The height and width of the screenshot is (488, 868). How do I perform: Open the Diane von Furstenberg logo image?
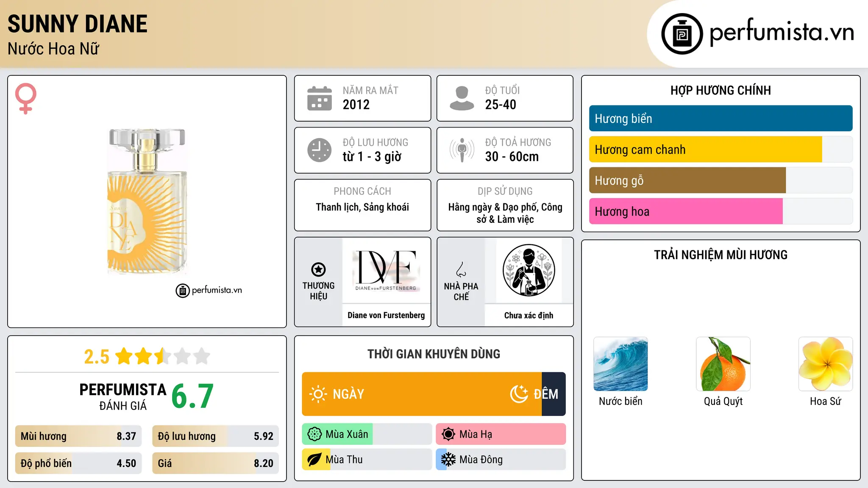386,270
